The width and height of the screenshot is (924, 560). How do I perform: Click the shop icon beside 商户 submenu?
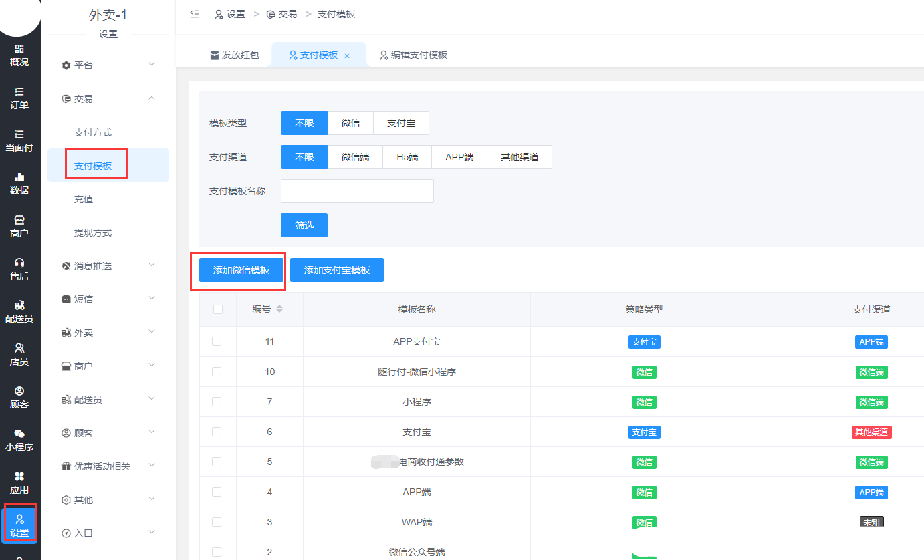(x=66, y=366)
